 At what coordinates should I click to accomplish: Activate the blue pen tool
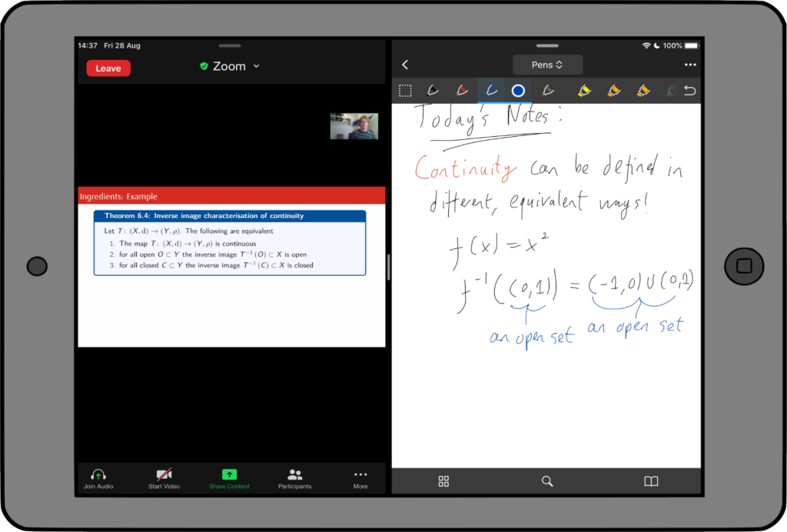click(x=490, y=91)
